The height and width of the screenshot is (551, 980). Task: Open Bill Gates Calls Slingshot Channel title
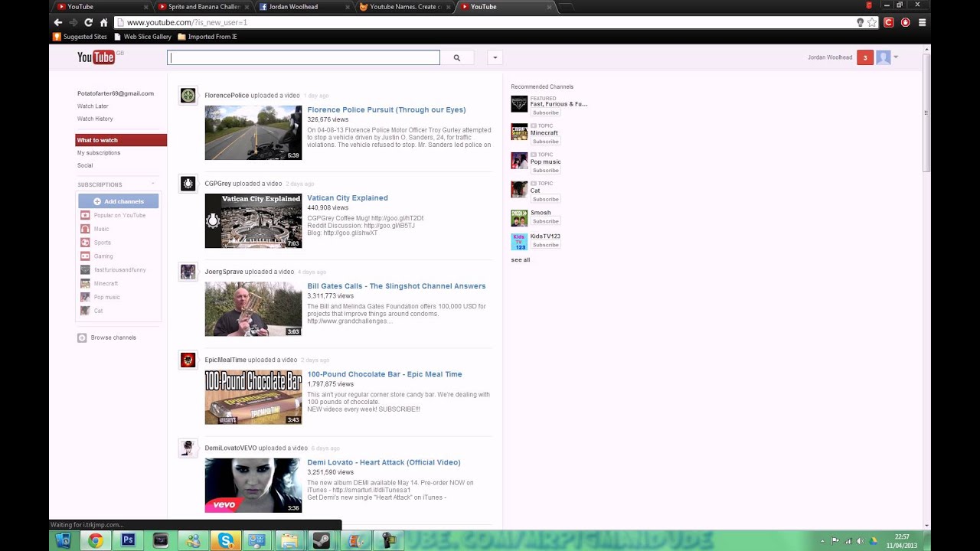(x=397, y=286)
